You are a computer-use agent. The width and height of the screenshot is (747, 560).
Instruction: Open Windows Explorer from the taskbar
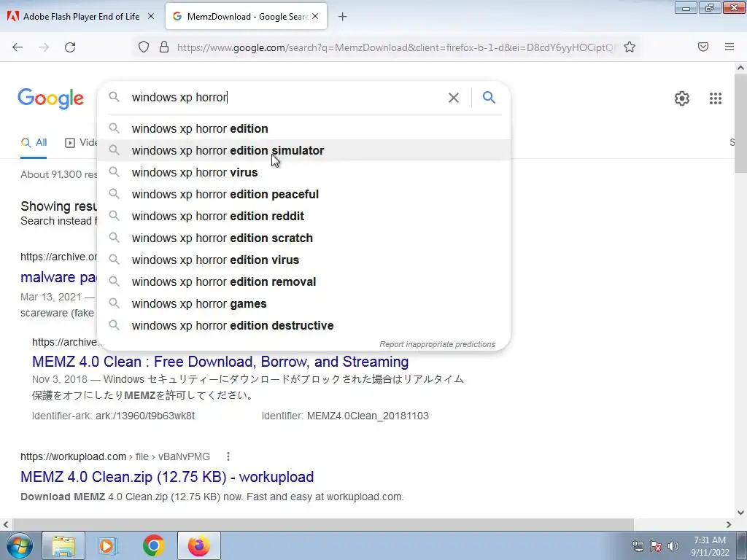63,545
